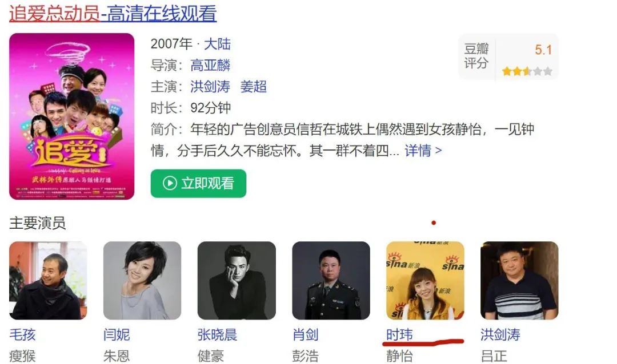Open lead actor 姜超's link

point(254,86)
